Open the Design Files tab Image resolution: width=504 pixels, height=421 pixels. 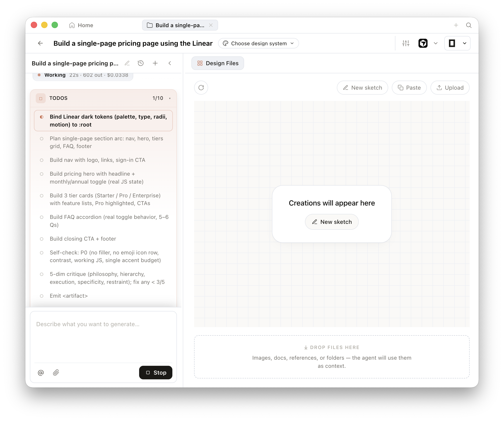pos(217,63)
